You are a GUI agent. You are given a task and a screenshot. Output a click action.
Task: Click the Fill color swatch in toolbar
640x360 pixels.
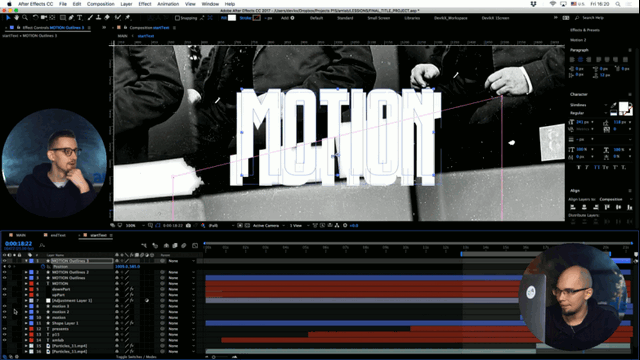(232, 18)
